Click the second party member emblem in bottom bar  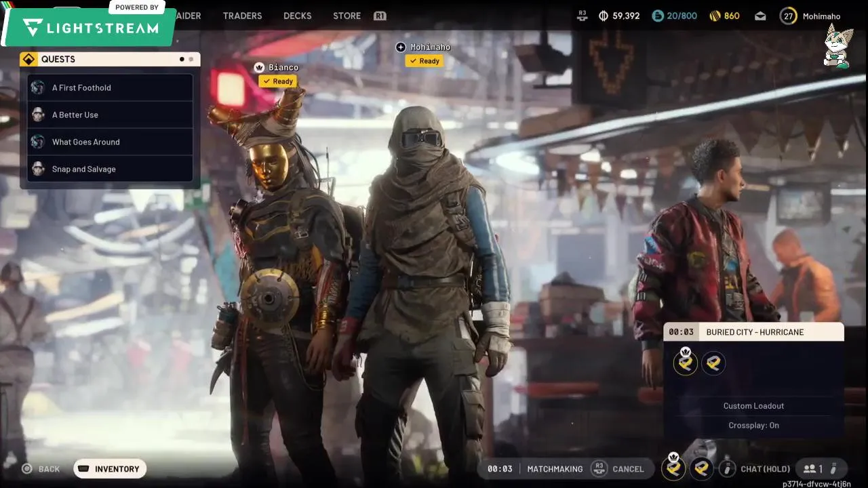coord(702,468)
